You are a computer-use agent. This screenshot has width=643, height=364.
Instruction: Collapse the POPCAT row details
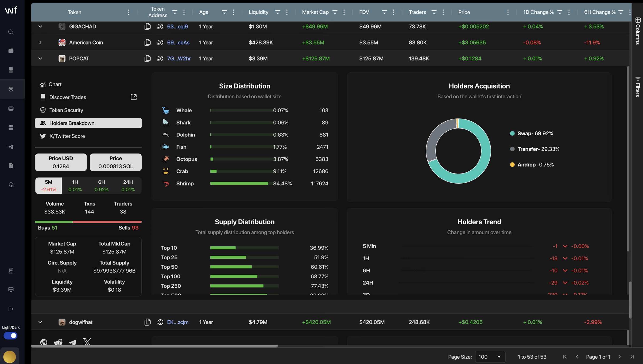[40, 58]
